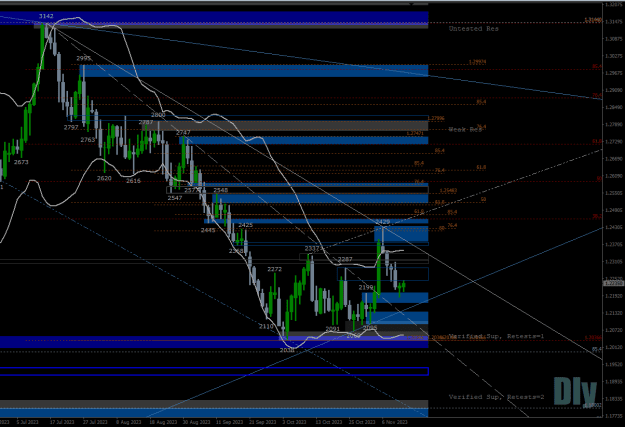The height and width of the screenshot is (427, 625).
Task: Select the 'Verified Sup, Retests=1' label
Action: 496,336
